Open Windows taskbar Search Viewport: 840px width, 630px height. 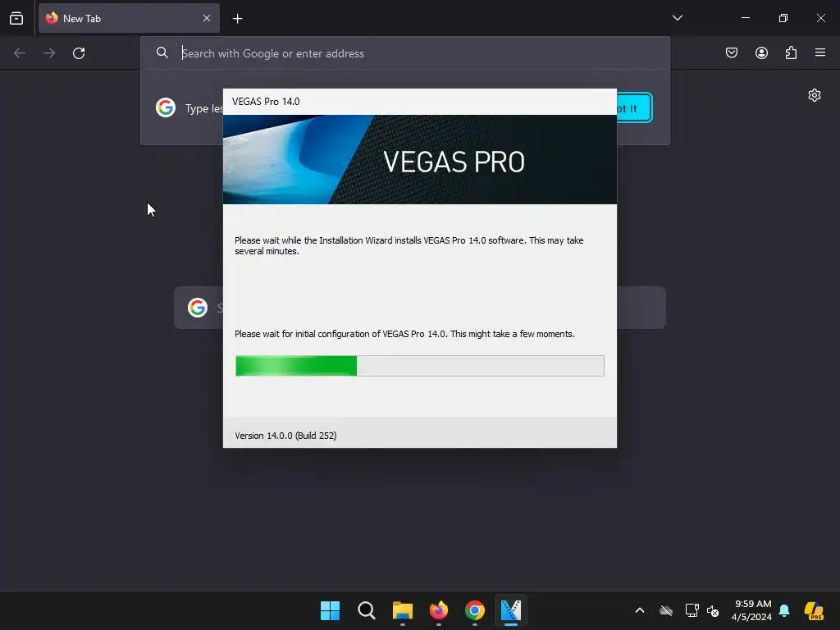pos(367,610)
